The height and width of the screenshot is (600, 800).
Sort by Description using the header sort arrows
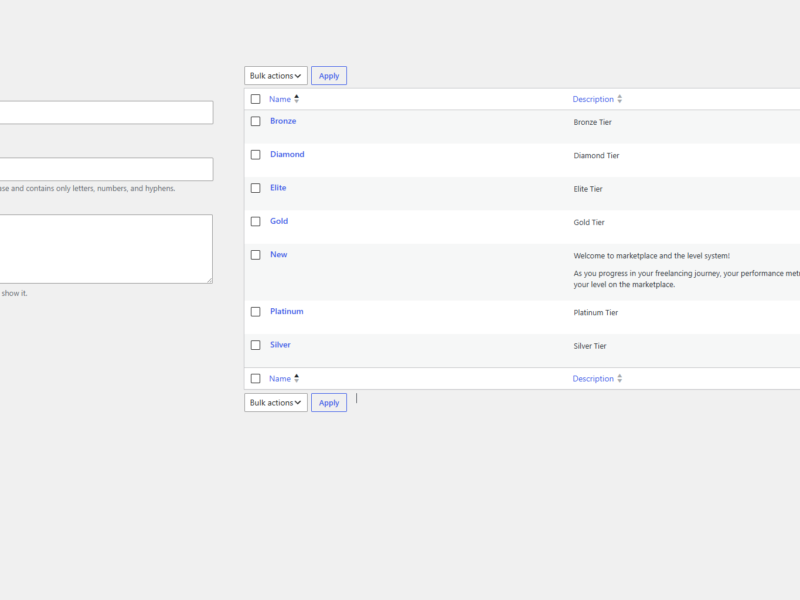pyautogui.click(x=619, y=99)
